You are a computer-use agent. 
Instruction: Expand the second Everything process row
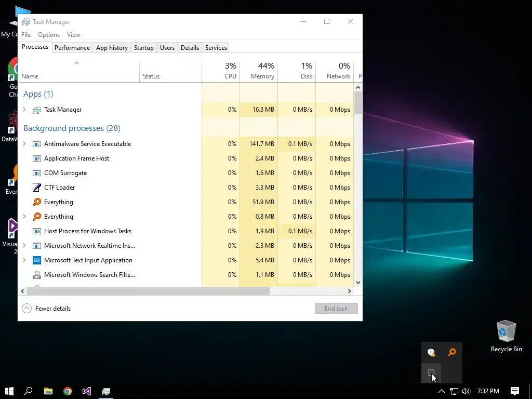(x=24, y=216)
